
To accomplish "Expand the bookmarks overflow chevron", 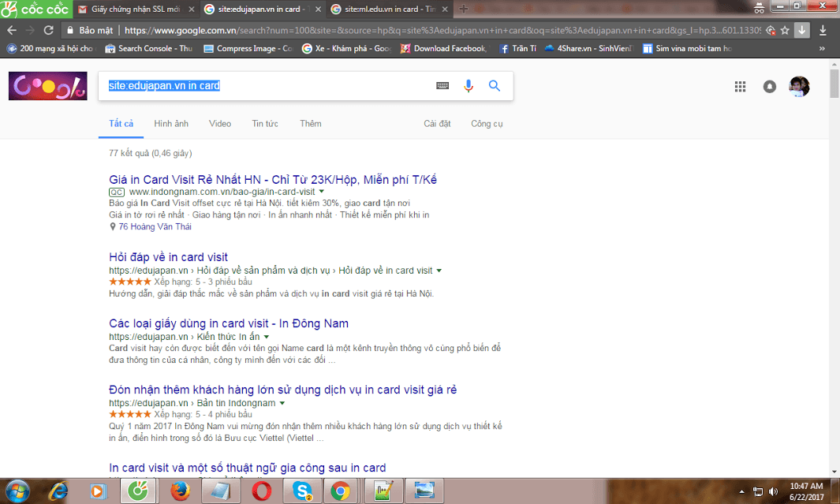I will (823, 48).
